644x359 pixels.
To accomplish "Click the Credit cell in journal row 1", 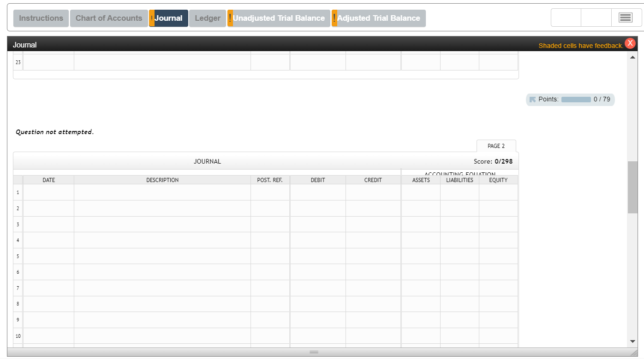I will coord(373,192).
